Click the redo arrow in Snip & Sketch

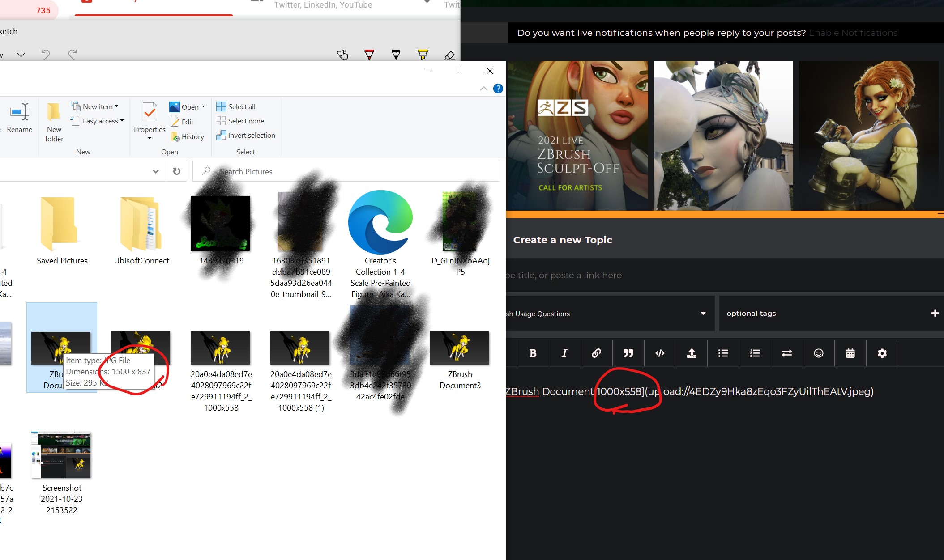72,55
